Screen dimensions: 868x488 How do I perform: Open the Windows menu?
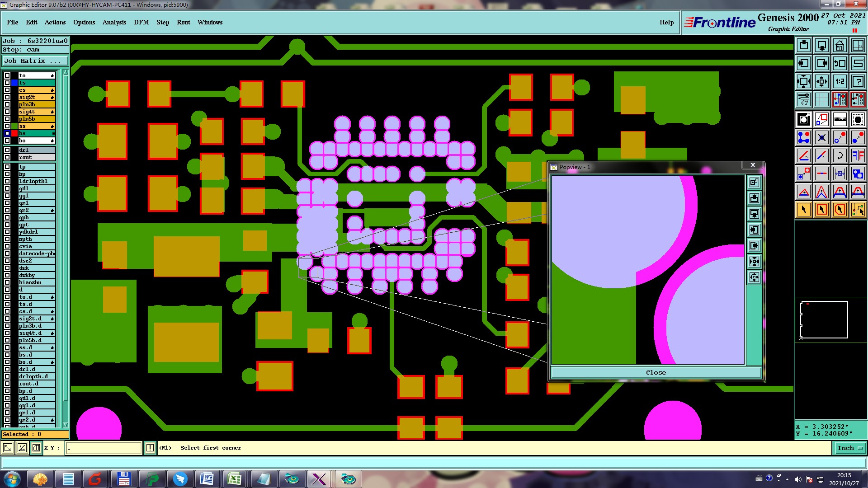(210, 22)
